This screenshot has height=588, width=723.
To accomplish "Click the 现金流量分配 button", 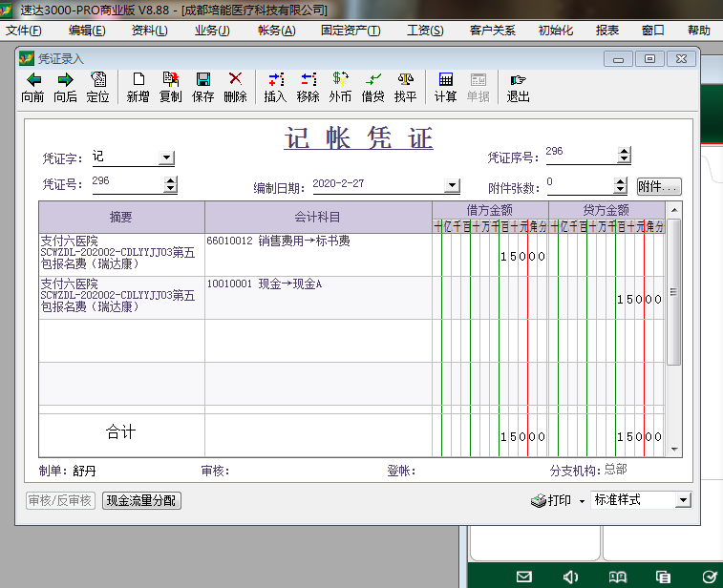I will click(141, 500).
